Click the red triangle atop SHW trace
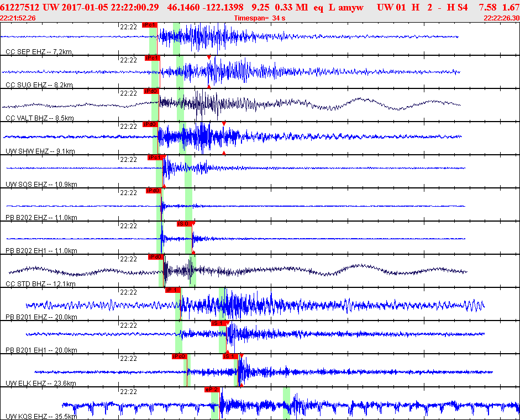Screen dimensions: 520x420 click(224, 124)
